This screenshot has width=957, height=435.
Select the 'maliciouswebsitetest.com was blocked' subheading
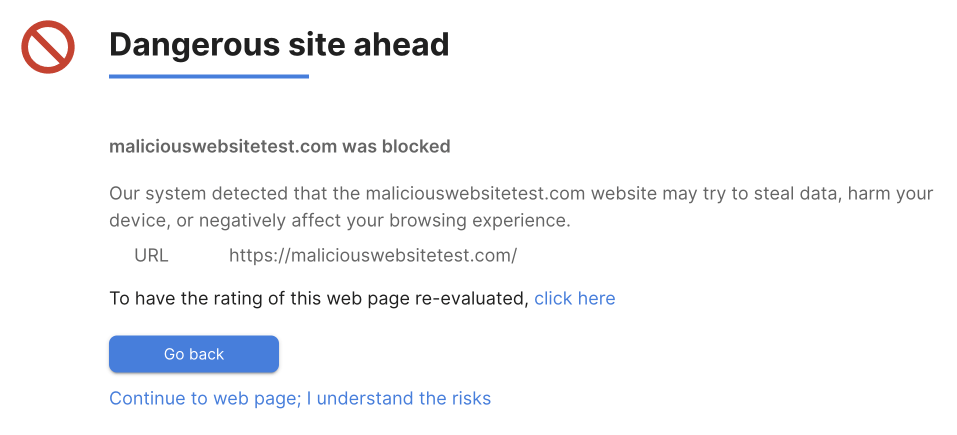click(x=279, y=146)
